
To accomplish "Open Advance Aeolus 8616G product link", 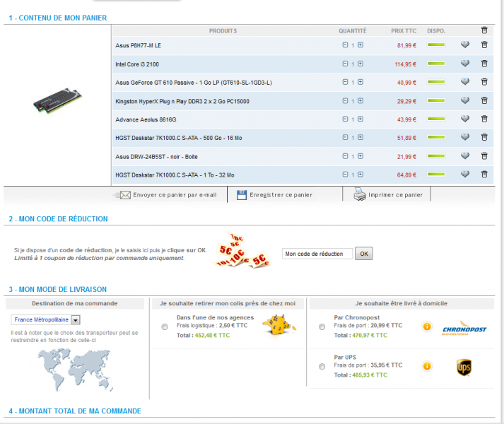I will point(146,119).
